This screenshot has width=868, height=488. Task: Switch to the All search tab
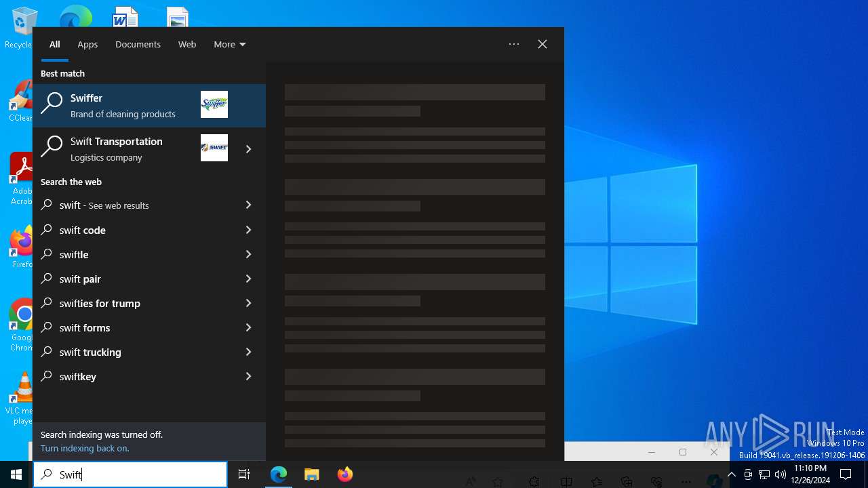coord(54,44)
